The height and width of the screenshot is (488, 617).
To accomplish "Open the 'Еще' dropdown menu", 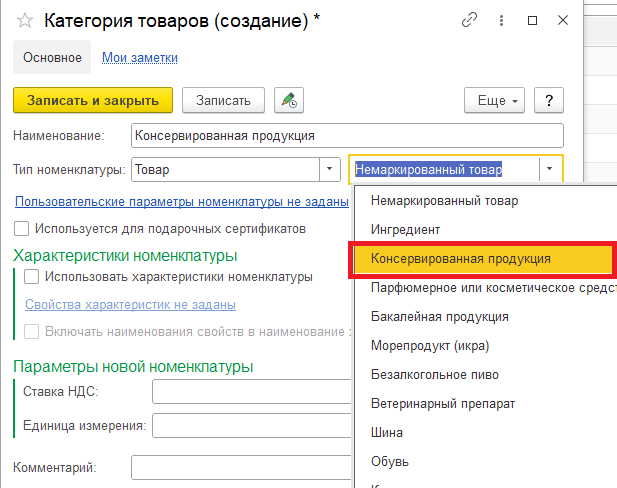I will point(495,100).
